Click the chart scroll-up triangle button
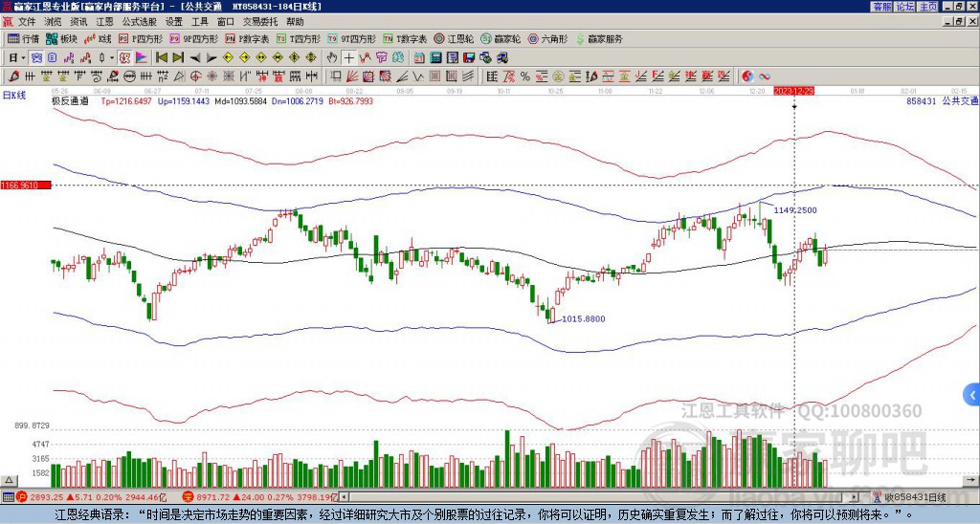The image size is (980, 524). [x=9, y=480]
